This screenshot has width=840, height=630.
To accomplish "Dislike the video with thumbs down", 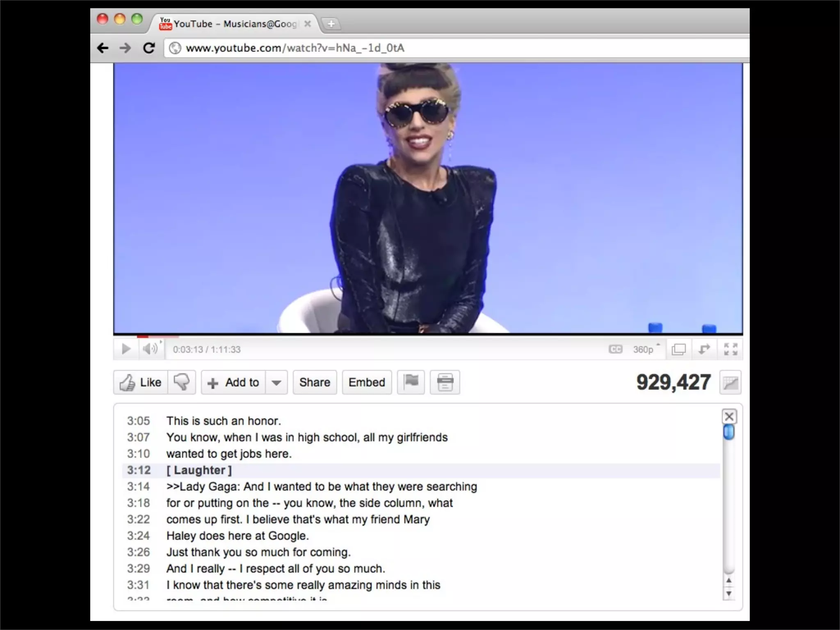I will pyautogui.click(x=182, y=382).
